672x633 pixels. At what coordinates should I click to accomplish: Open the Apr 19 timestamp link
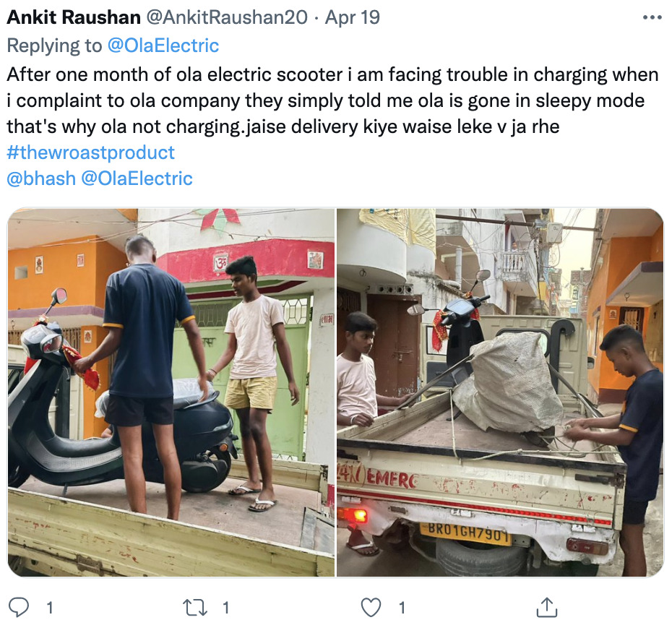tap(353, 17)
